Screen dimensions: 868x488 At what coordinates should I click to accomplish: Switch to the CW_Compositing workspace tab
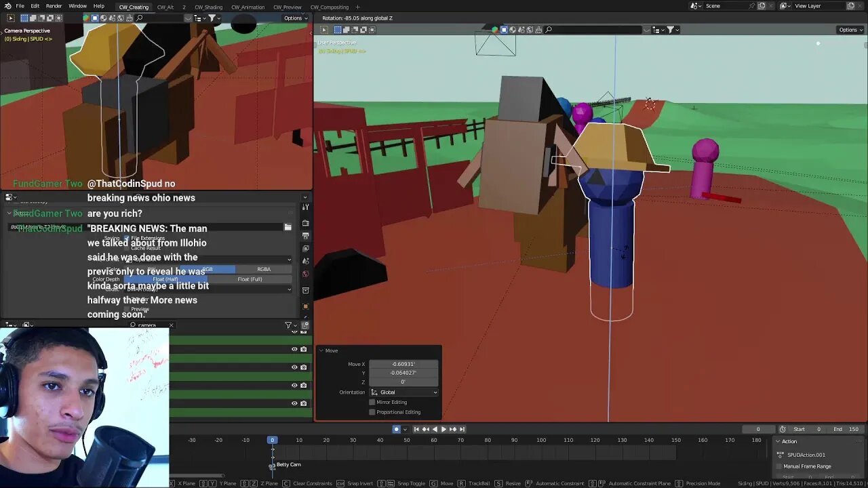pyautogui.click(x=330, y=7)
